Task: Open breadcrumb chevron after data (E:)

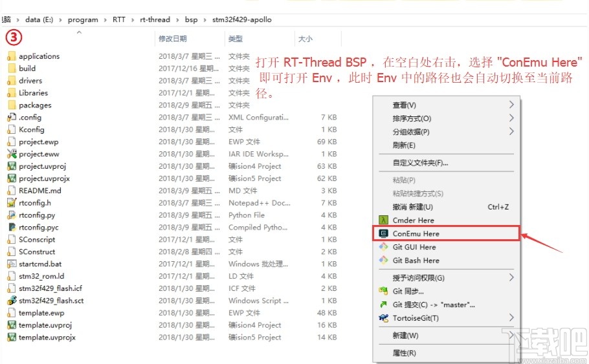Action: pos(60,20)
